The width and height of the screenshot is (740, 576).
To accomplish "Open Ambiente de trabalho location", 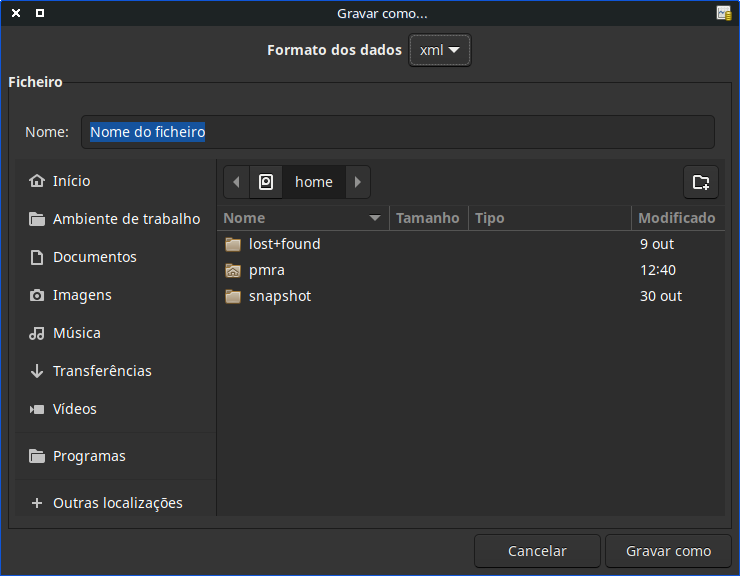I will (x=116, y=219).
